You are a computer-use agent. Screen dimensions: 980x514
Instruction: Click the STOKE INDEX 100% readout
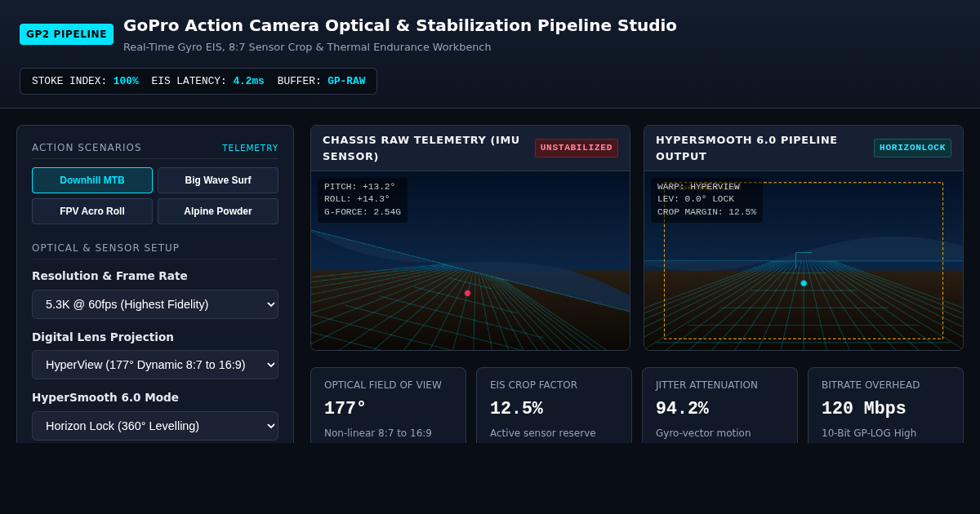click(x=85, y=82)
